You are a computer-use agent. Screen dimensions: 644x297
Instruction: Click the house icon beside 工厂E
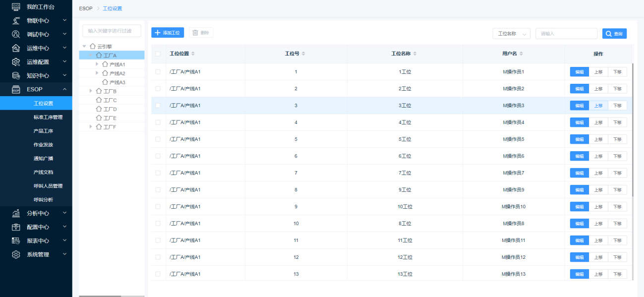coord(99,118)
